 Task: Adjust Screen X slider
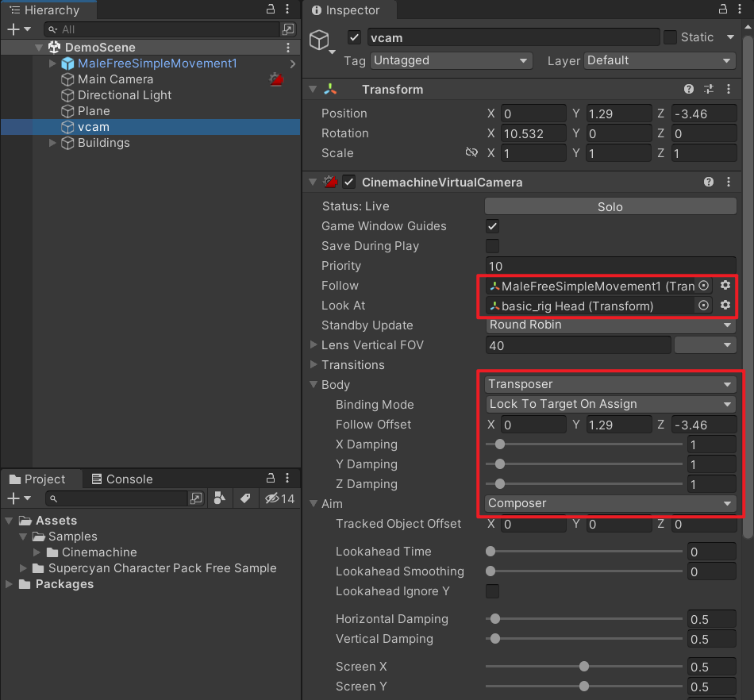point(584,667)
